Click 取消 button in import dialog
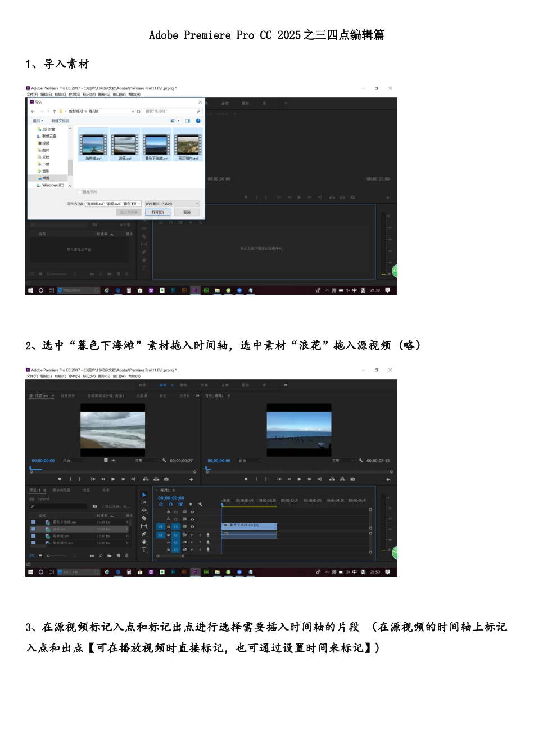The width and height of the screenshot is (534, 756). coord(187,212)
